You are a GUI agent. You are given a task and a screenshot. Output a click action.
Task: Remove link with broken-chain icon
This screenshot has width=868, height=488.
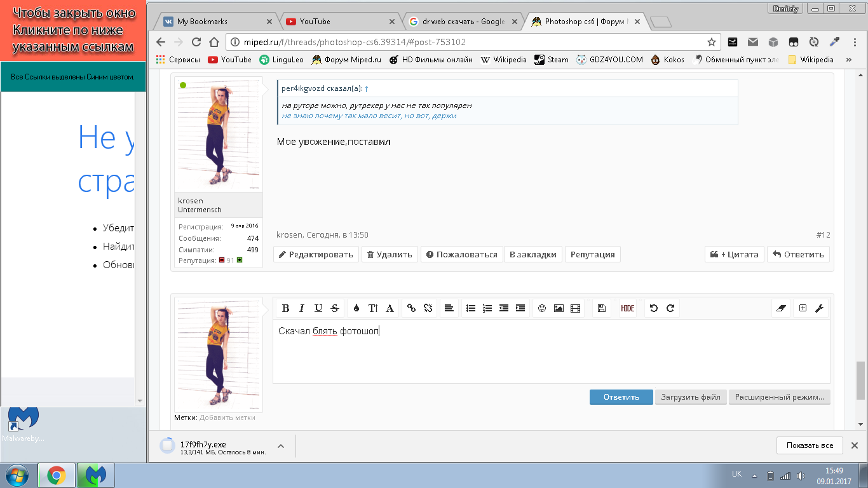[x=428, y=308]
